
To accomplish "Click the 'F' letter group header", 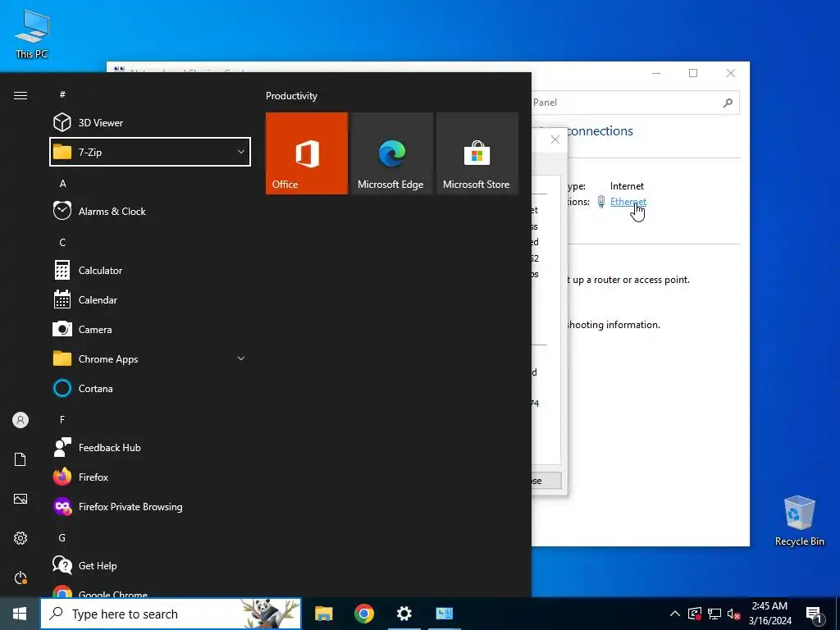I will click(x=62, y=419).
